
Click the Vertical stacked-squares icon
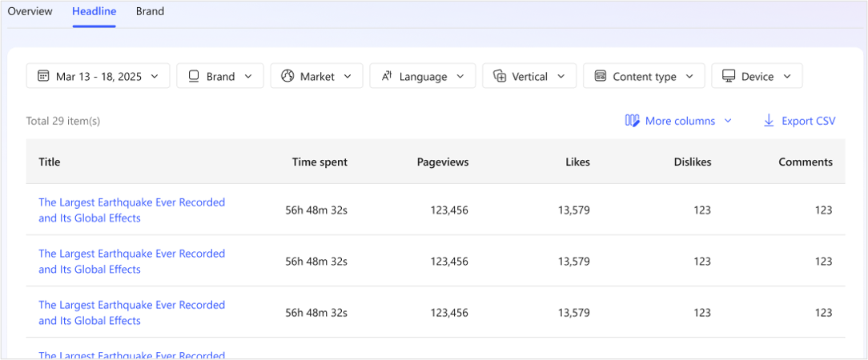tap(500, 77)
